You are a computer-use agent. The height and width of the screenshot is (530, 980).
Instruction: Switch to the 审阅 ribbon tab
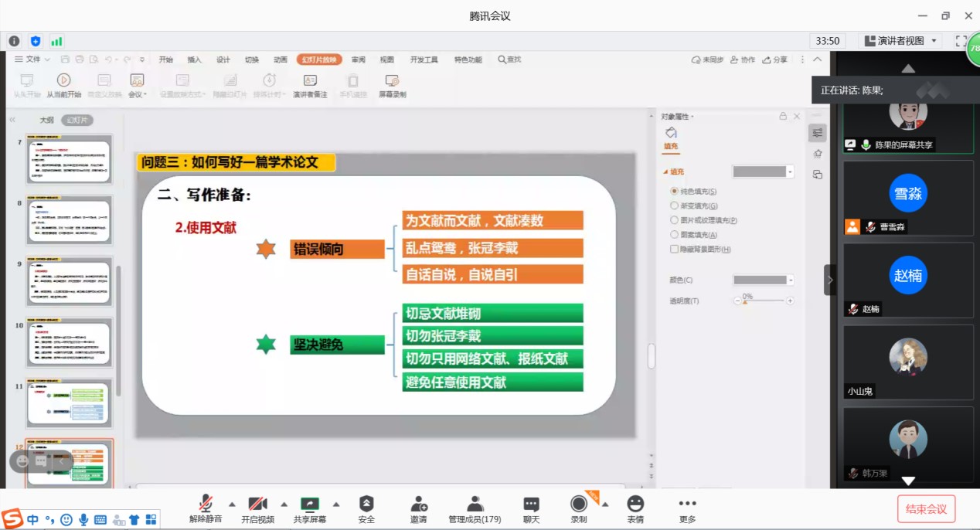[x=358, y=59]
